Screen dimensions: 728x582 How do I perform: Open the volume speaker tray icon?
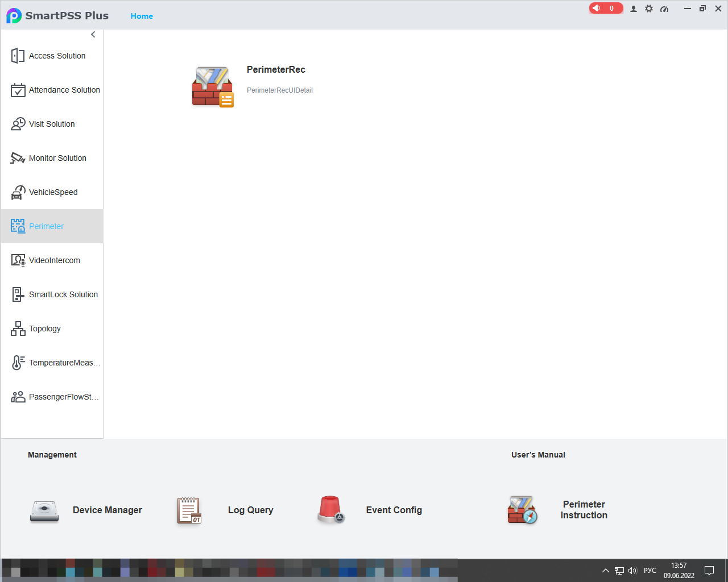click(632, 571)
